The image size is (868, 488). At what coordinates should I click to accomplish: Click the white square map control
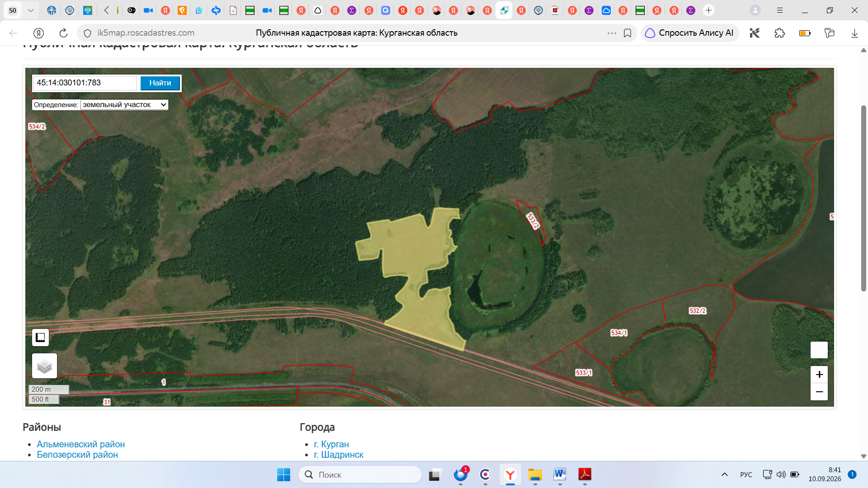pyautogui.click(x=819, y=350)
